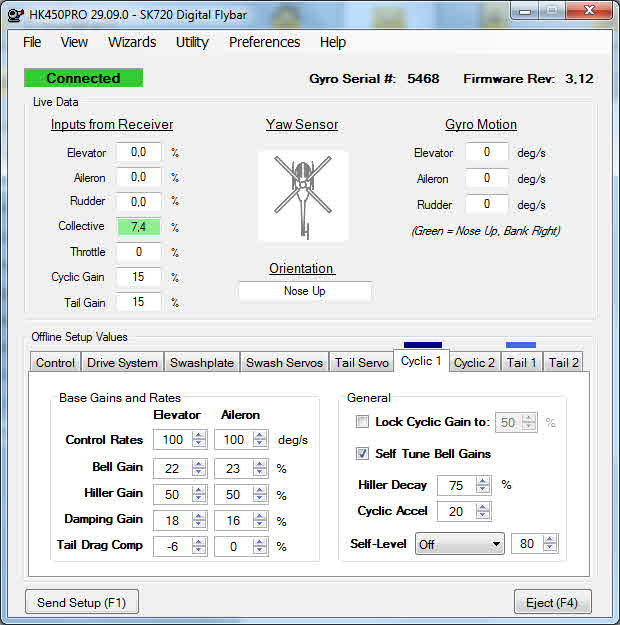Image resolution: width=620 pixels, height=625 pixels.
Task: Switch to the Drive System tab
Action: [x=122, y=363]
